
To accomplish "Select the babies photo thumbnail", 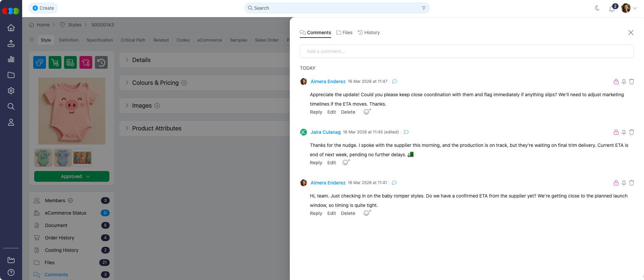I will (82, 158).
